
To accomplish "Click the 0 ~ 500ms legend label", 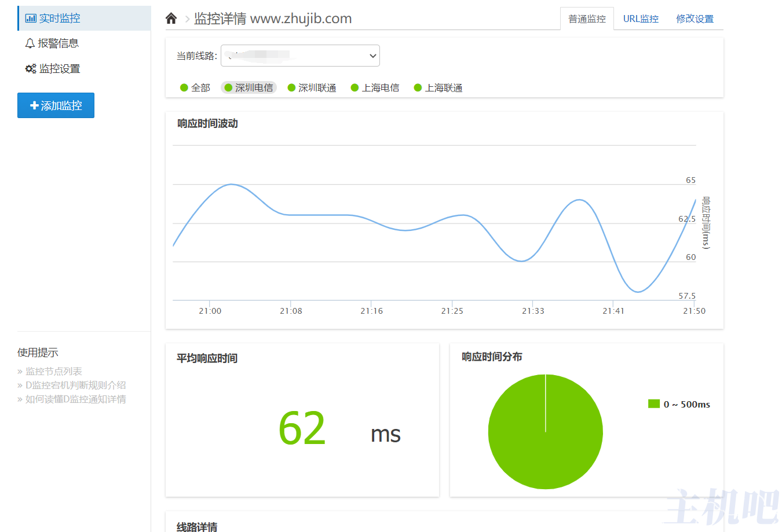I will pyautogui.click(x=687, y=404).
